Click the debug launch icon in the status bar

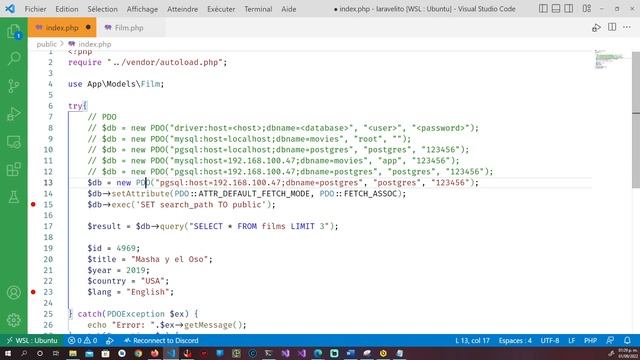click(x=109, y=340)
